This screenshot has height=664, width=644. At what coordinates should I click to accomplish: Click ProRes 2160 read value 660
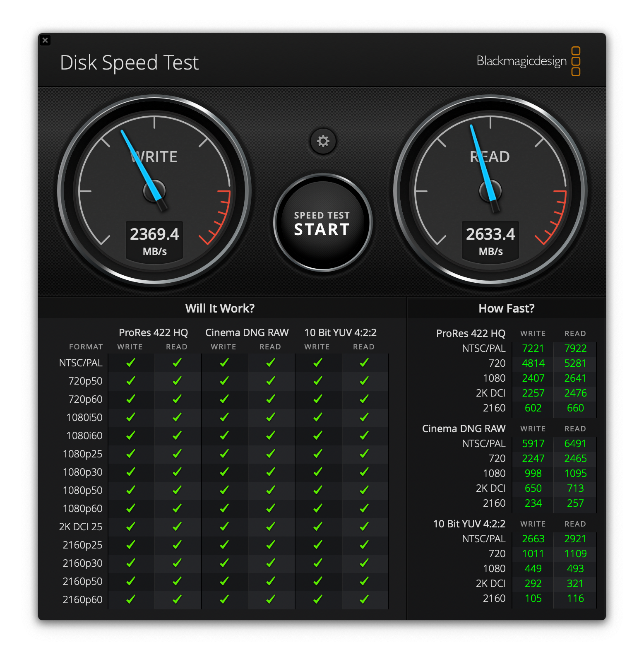click(575, 408)
